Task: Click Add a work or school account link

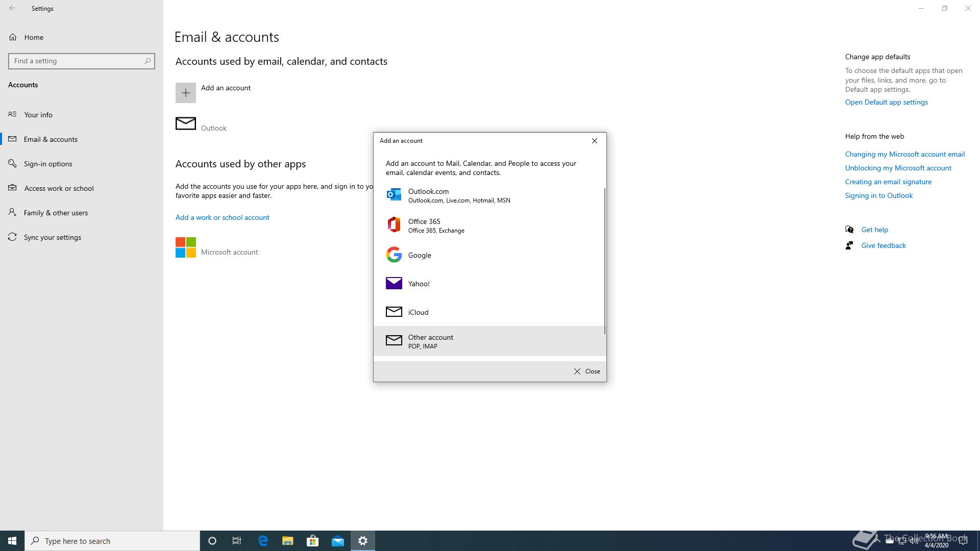Action: pos(222,217)
